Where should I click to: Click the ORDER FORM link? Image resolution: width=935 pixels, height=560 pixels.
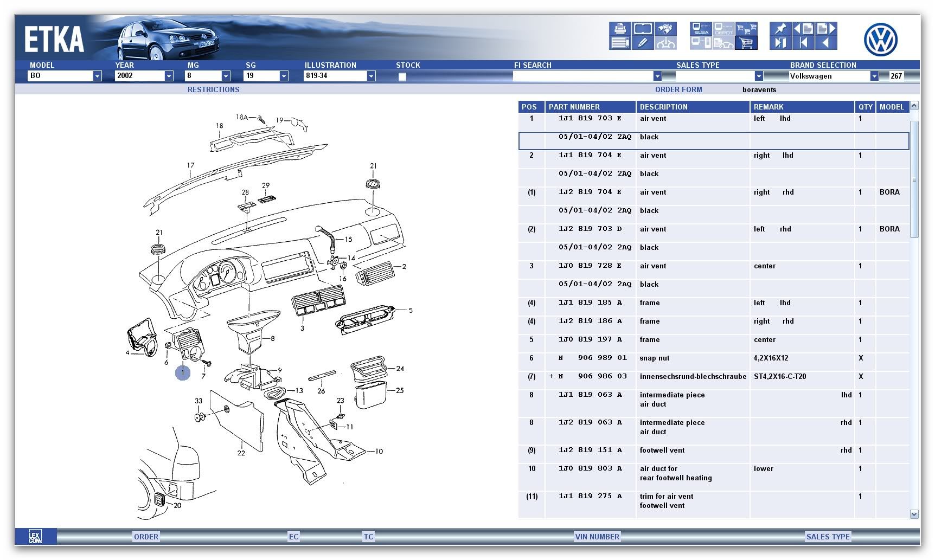click(x=678, y=89)
